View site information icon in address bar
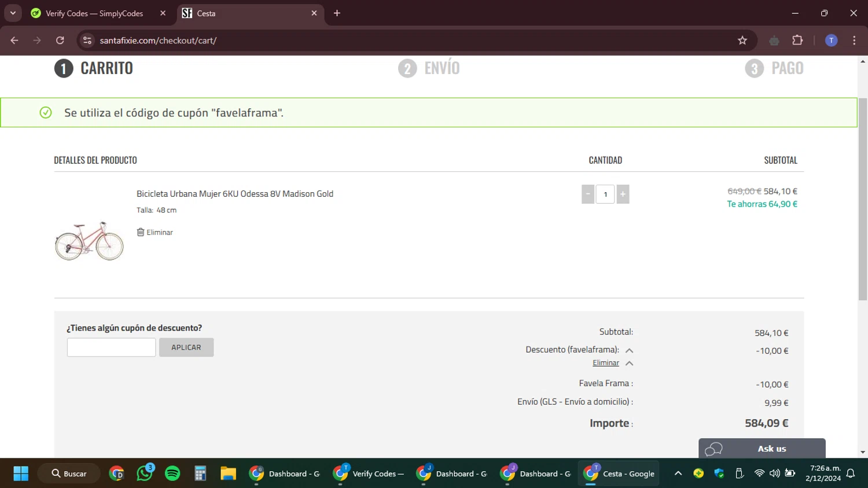The image size is (868, 488). click(x=87, y=41)
